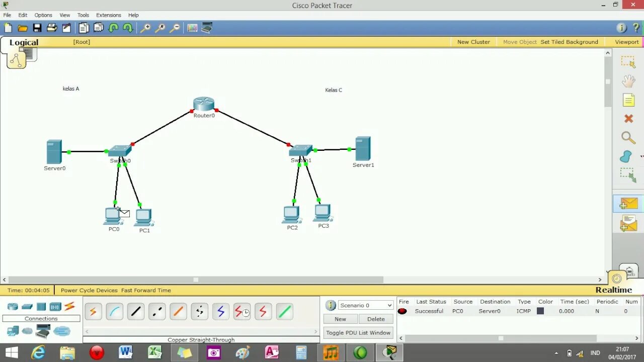Open the Options menu
This screenshot has height=362, width=644.
tap(43, 15)
